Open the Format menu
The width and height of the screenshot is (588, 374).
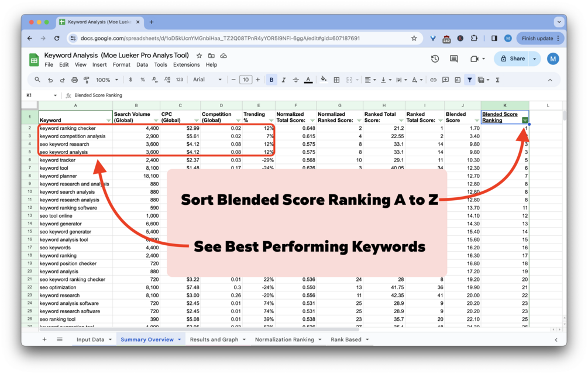point(122,65)
